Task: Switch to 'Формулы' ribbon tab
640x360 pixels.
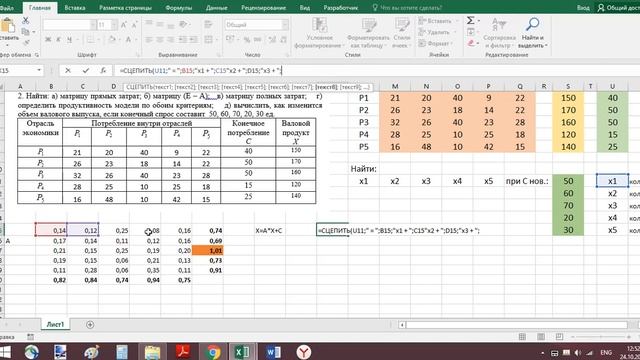Action: (179, 8)
